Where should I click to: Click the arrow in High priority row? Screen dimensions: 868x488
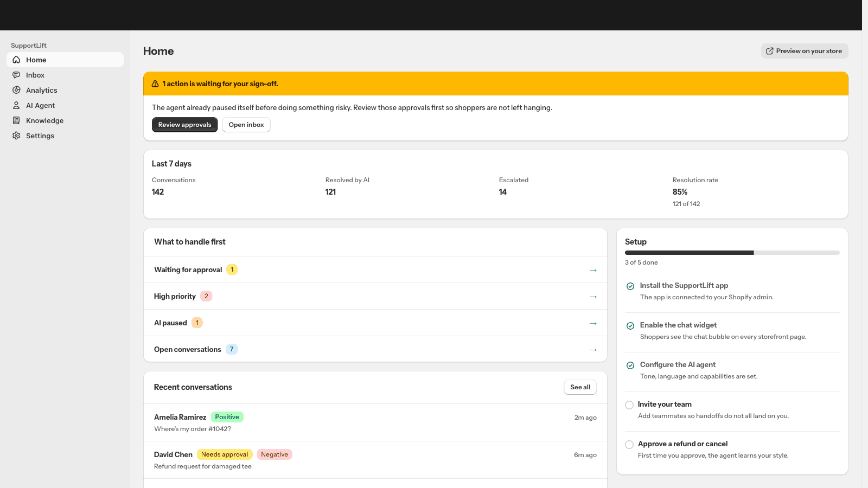(x=593, y=297)
